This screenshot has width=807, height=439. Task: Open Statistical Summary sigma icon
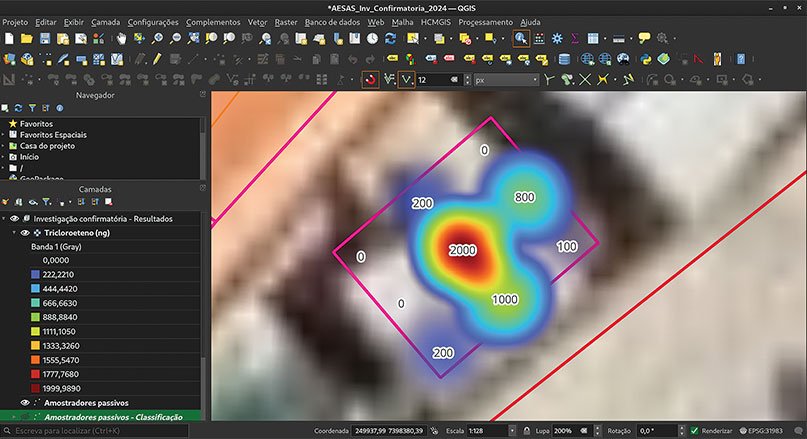tap(575, 38)
